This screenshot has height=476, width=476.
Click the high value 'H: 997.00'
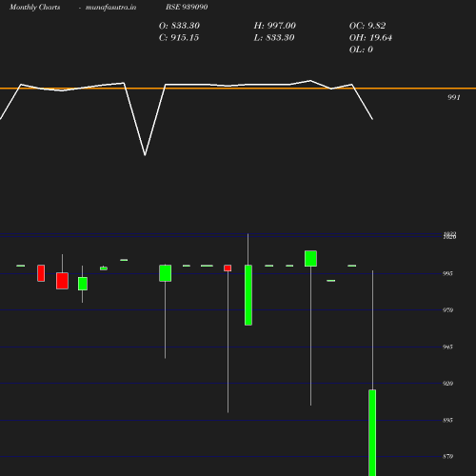(x=274, y=26)
